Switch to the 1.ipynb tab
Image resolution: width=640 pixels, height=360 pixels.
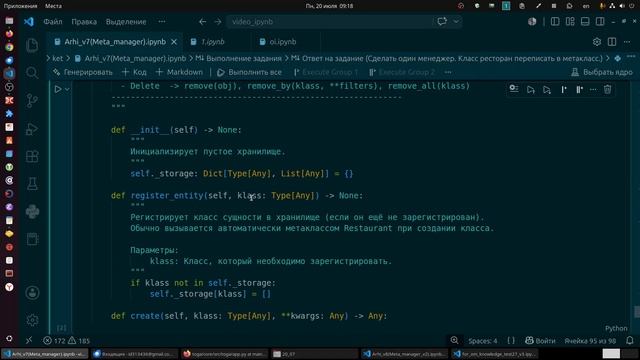213,42
